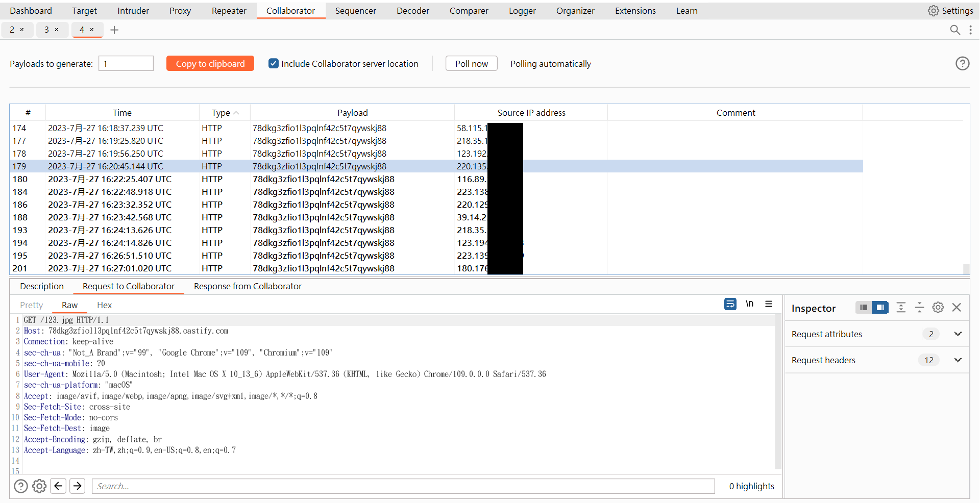The height and width of the screenshot is (503, 980).
Task: Open the Learn tab
Action: pos(687,11)
